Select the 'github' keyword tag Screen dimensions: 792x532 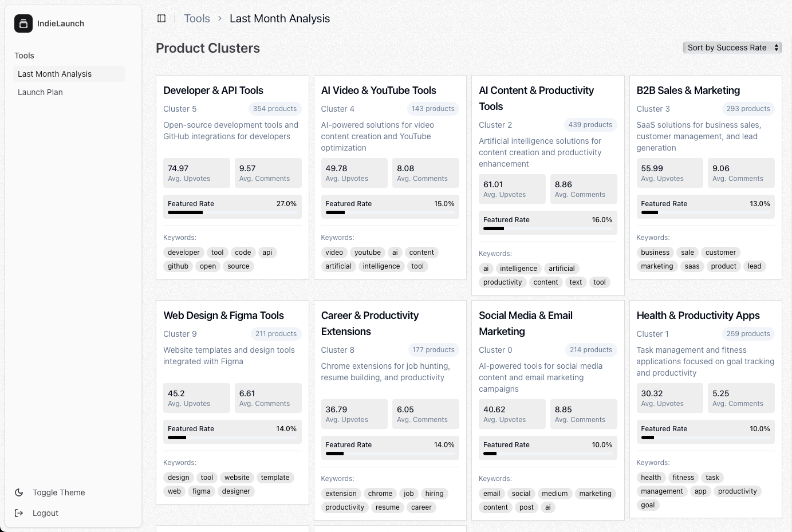[x=178, y=266]
